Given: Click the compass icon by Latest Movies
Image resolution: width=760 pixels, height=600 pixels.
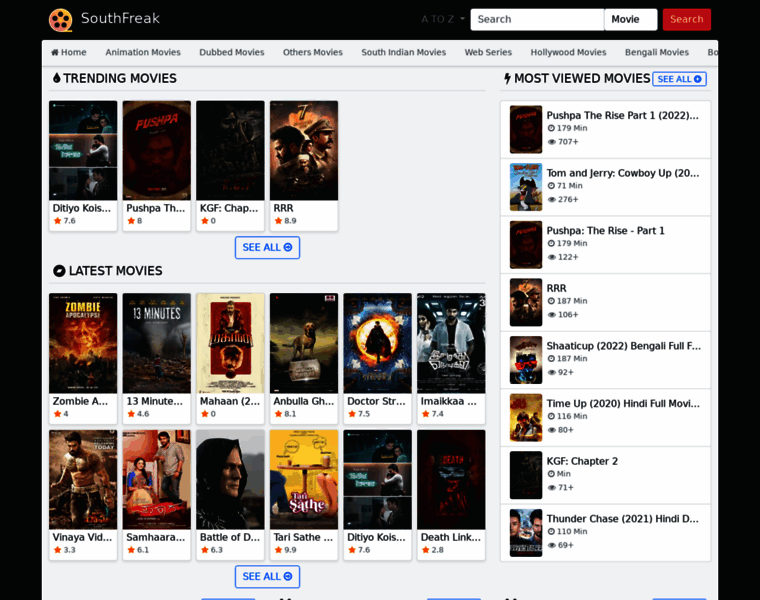Looking at the screenshot, I should tap(59, 271).
